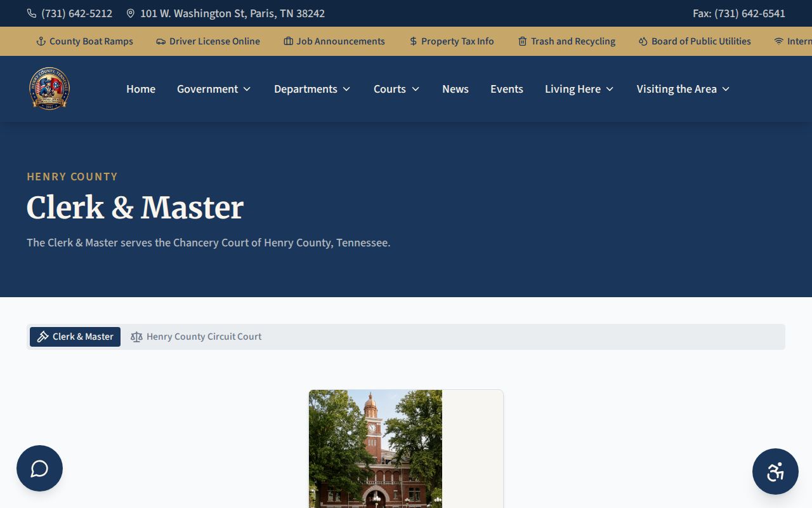Open the chat bubble widget
Image resolution: width=812 pixels, height=508 pixels.
click(x=39, y=469)
